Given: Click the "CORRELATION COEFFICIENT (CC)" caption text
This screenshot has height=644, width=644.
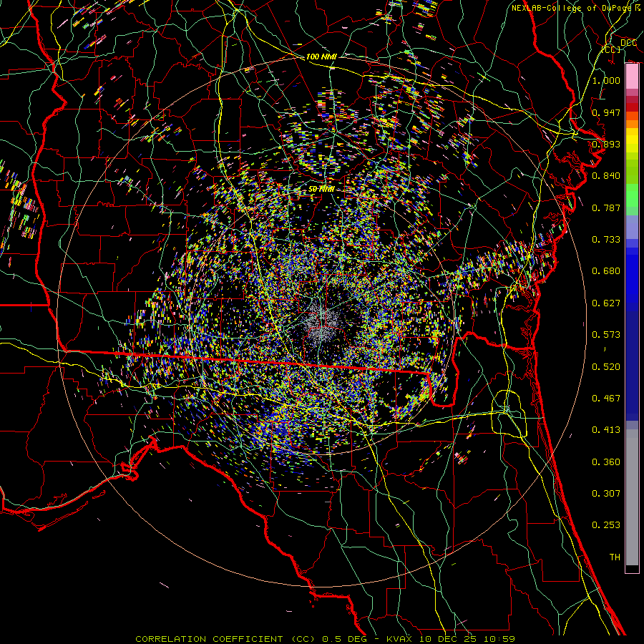Looking at the screenshot, I should tap(225, 639).
